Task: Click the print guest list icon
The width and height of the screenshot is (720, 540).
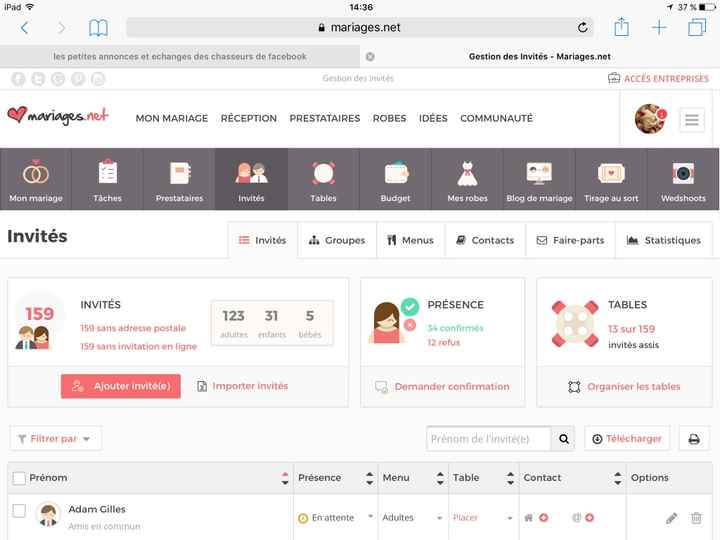Action: [695, 439]
